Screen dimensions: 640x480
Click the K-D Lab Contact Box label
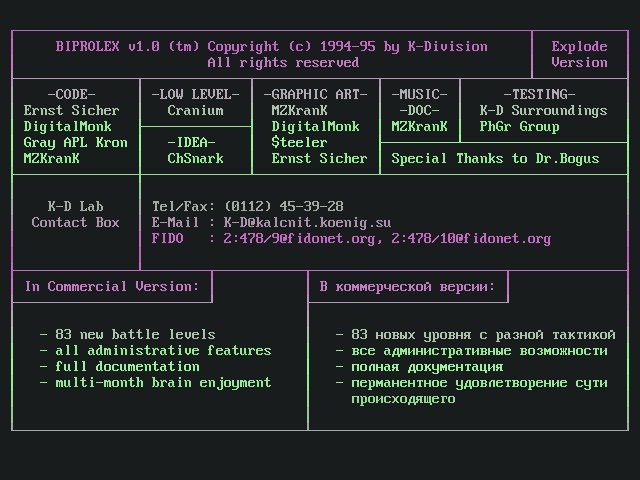[75, 214]
